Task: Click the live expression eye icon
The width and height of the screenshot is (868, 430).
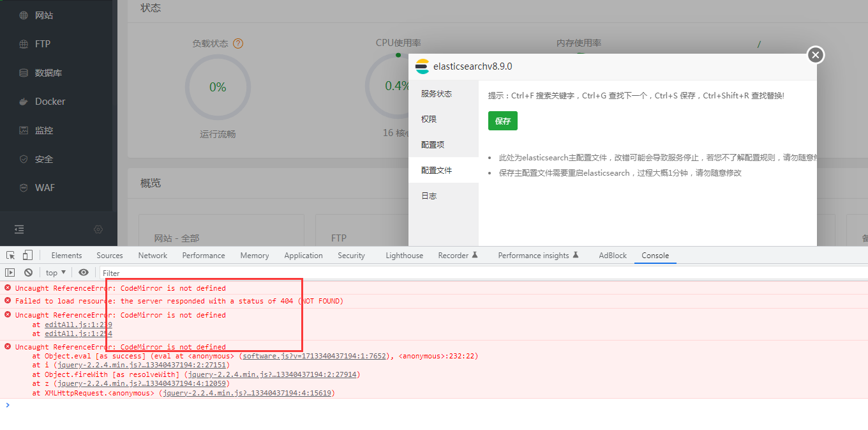Action: 84,273
